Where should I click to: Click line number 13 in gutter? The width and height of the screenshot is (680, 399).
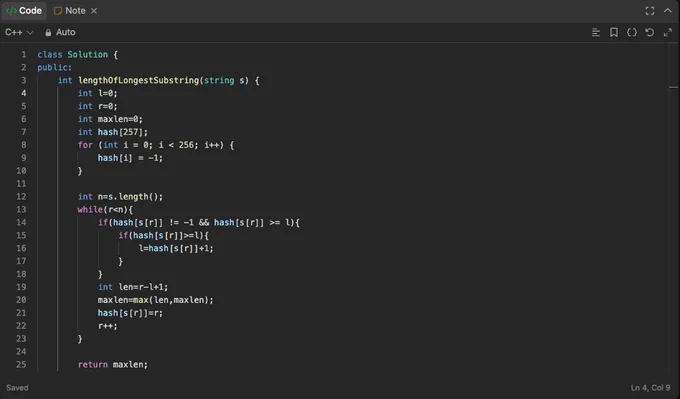21,209
